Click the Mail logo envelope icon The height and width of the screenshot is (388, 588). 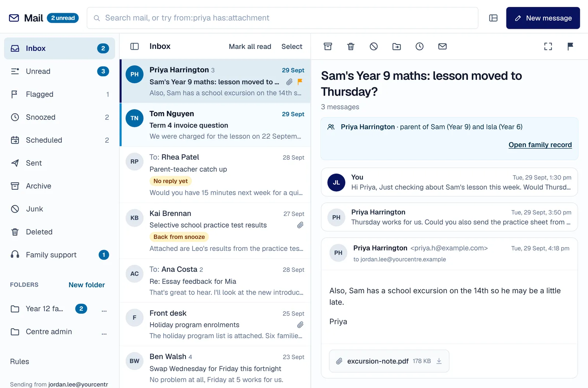point(14,18)
